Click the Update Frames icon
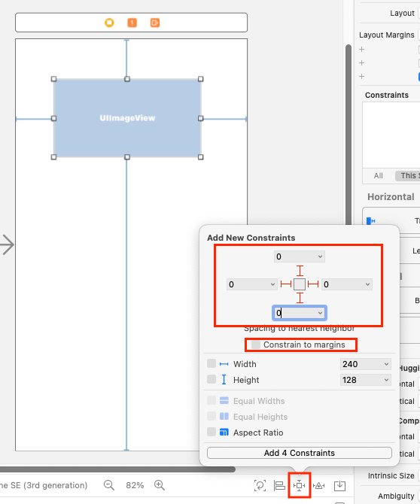420x504 pixels. pos(260,485)
